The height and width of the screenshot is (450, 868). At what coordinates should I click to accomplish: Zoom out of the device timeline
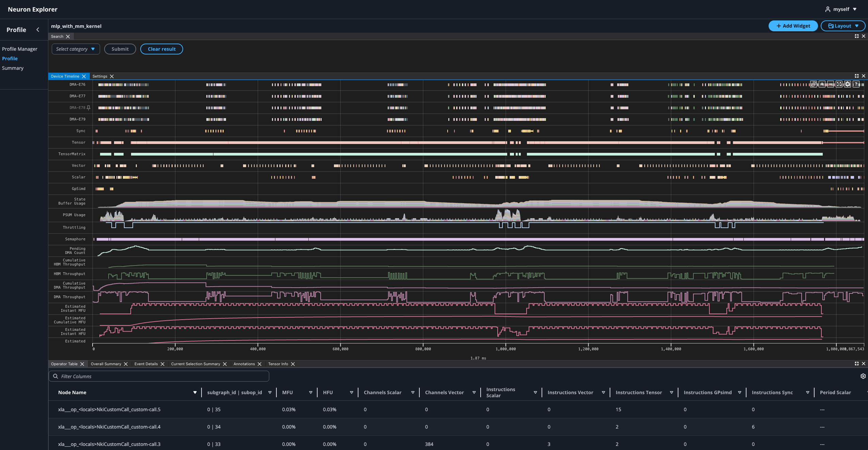[831, 84]
